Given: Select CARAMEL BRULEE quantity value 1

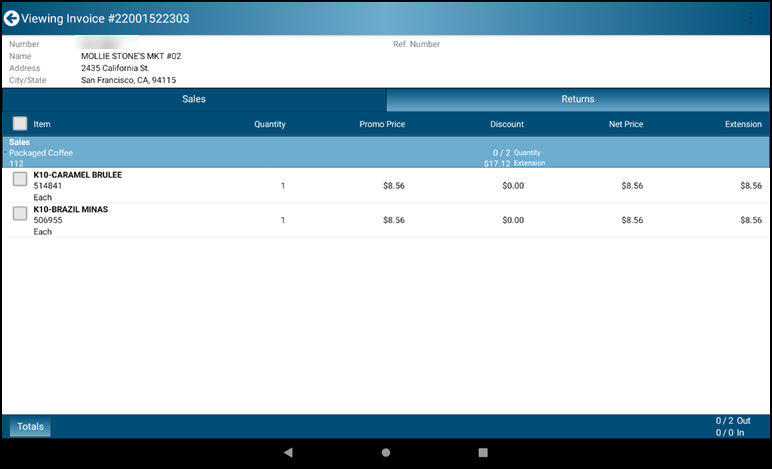Looking at the screenshot, I should [283, 186].
